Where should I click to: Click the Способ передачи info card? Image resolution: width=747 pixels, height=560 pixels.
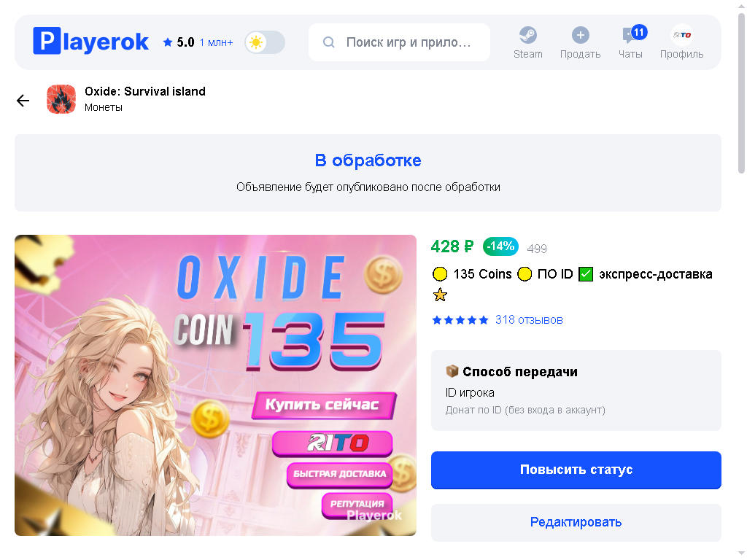[x=576, y=391]
